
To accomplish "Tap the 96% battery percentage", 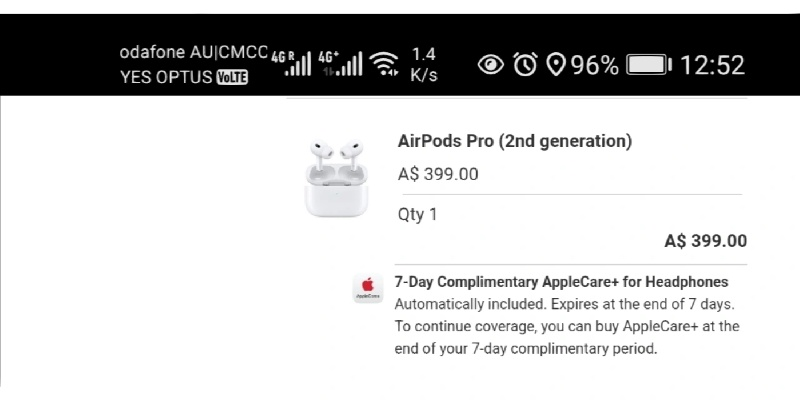I will coord(595,65).
